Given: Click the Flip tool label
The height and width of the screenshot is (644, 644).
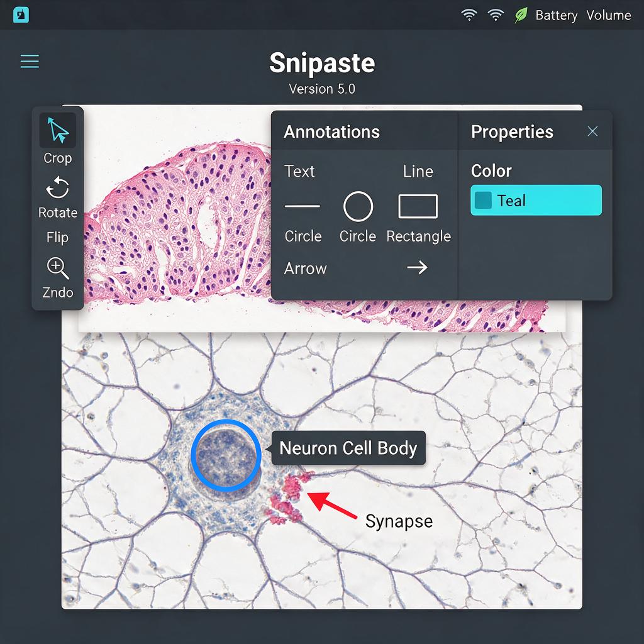Looking at the screenshot, I should (x=57, y=237).
